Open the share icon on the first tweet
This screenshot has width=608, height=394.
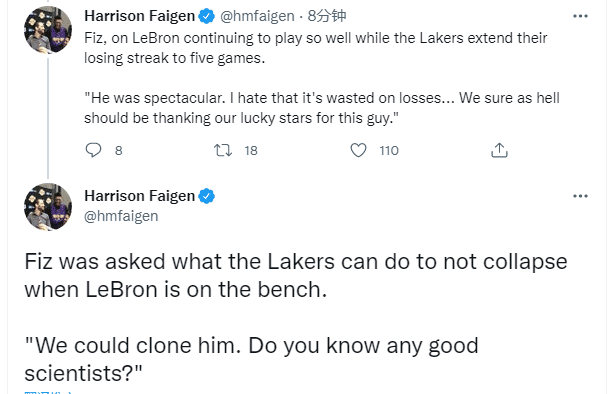click(499, 150)
